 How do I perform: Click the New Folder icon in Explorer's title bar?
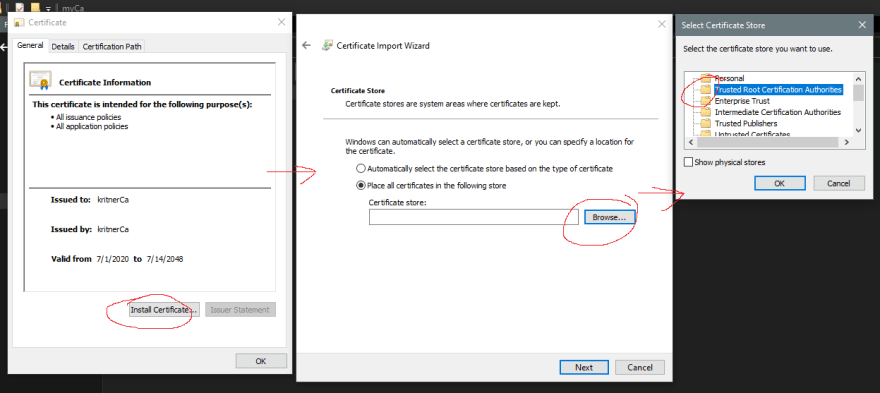tap(36, 8)
